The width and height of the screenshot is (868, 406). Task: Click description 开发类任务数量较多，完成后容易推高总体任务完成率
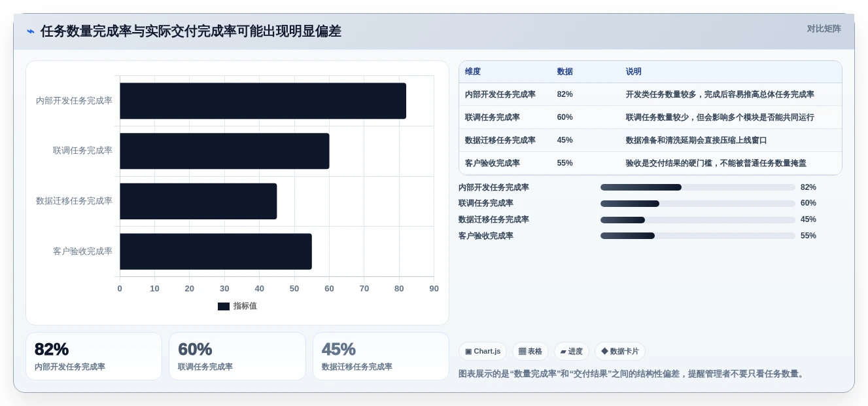[720, 94]
